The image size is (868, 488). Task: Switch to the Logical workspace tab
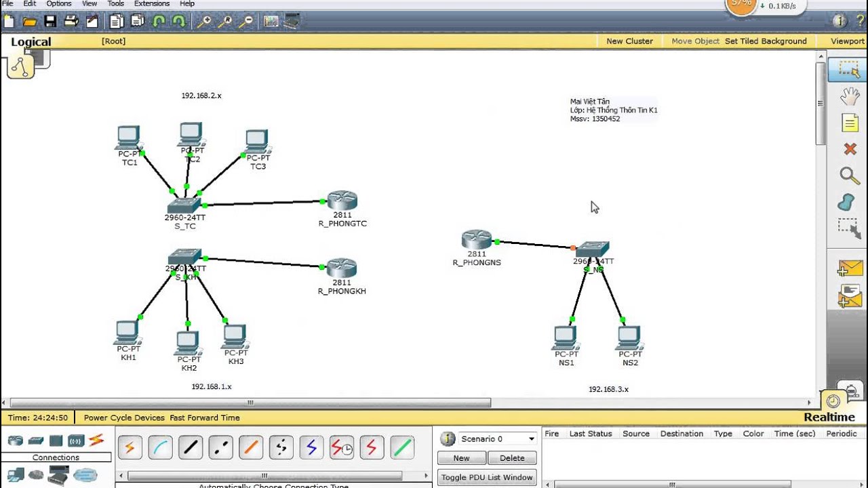31,42
